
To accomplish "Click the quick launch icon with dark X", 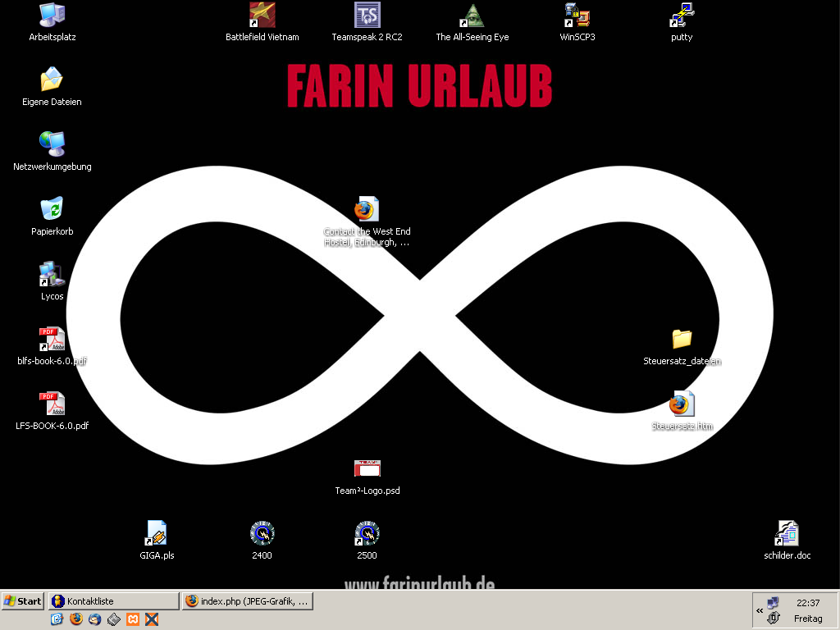I will point(152,620).
